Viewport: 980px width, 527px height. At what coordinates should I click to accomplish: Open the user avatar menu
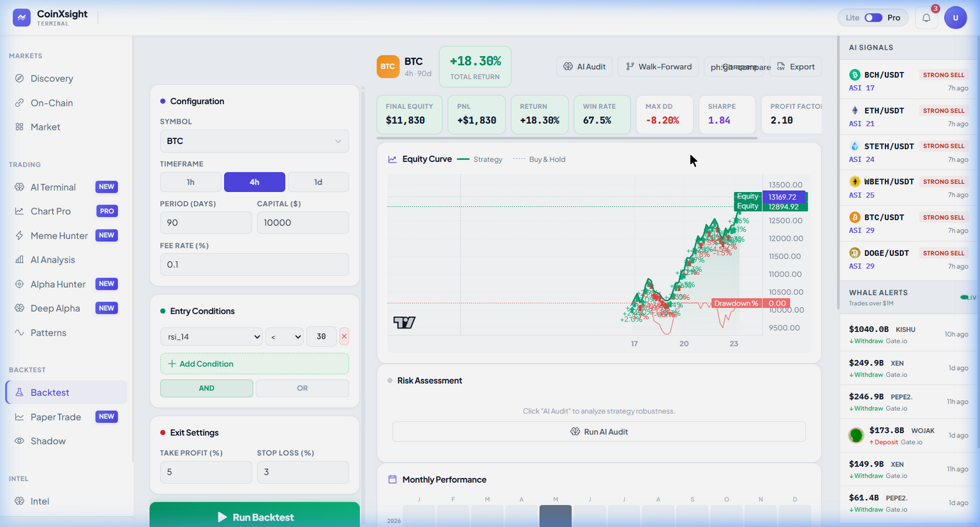[956, 18]
